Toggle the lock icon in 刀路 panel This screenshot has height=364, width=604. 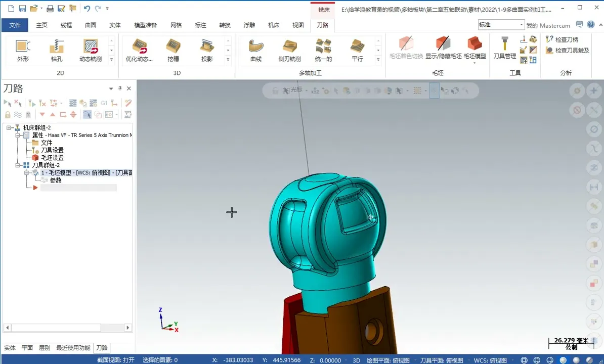coord(9,114)
